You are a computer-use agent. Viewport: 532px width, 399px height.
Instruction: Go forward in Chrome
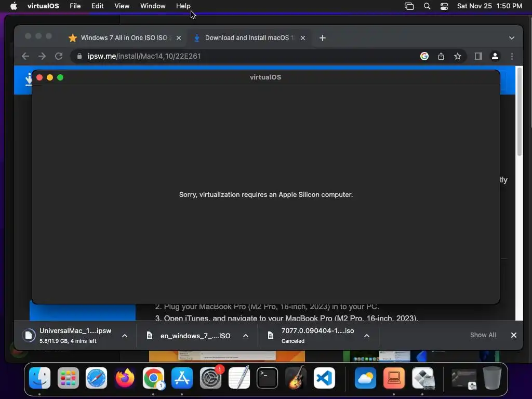tap(42, 56)
